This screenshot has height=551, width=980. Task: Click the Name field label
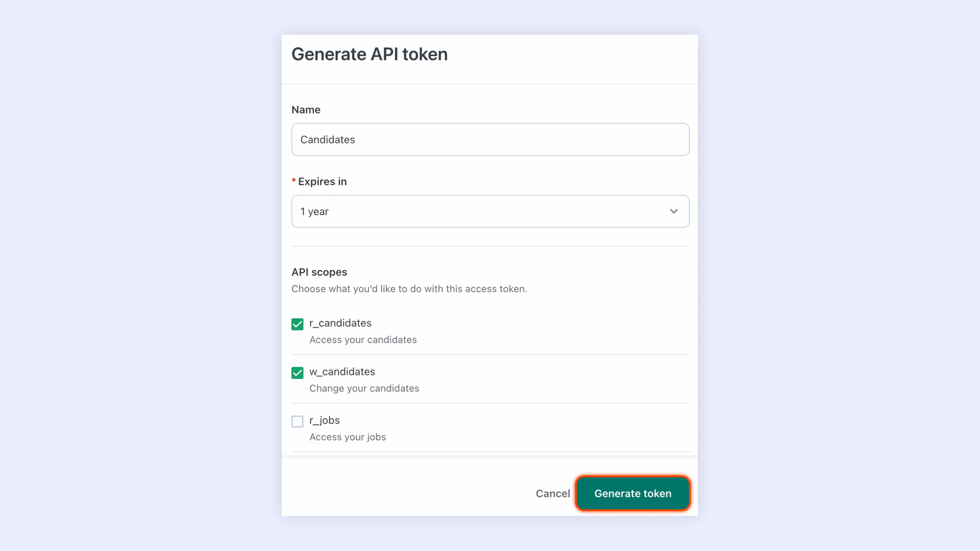[306, 110]
